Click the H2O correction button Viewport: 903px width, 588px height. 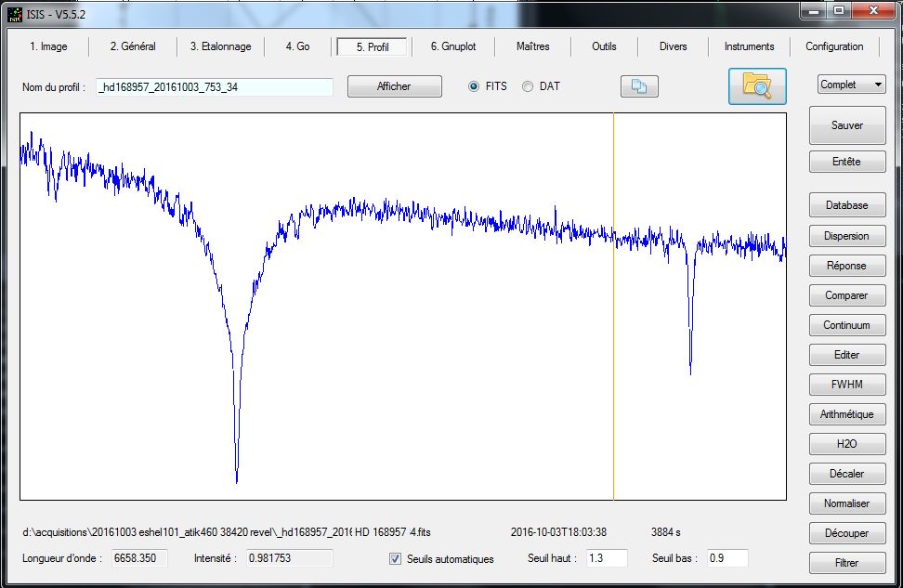846,444
